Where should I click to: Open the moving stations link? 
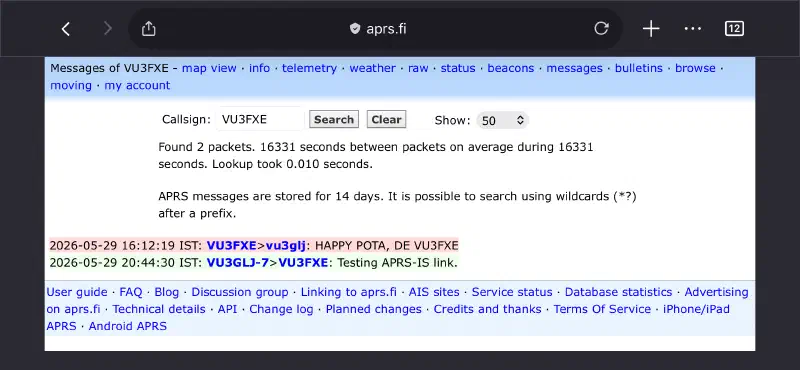(71, 85)
